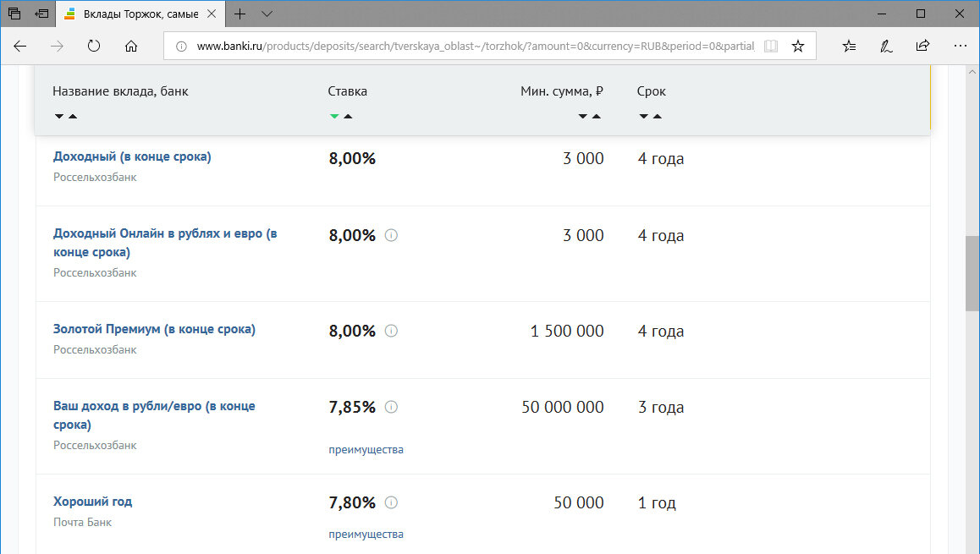This screenshot has height=554, width=980.
Task: Show site info icon in address bar
Action: click(181, 47)
